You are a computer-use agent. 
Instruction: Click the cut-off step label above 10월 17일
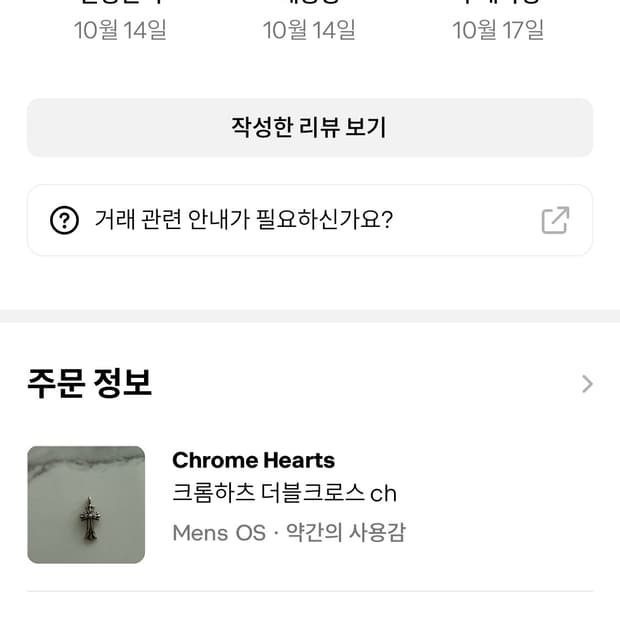click(x=498, y=3)
